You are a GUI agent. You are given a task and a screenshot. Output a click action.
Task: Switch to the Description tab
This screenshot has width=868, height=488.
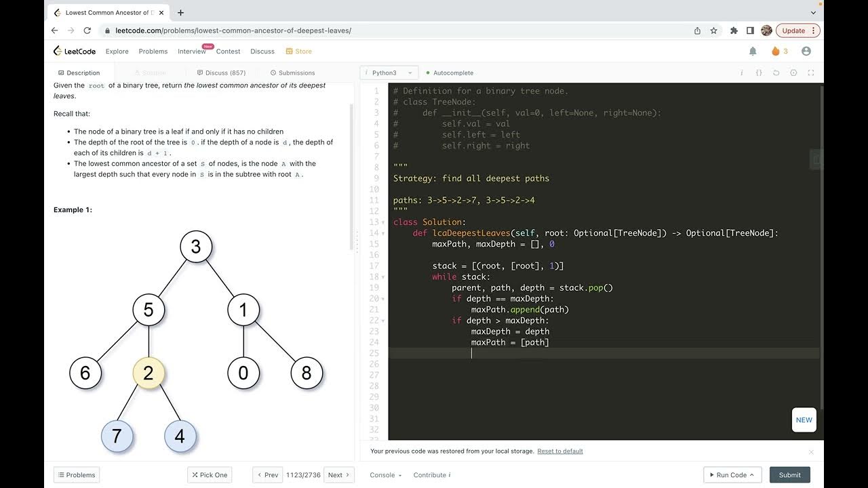point(79,73)
